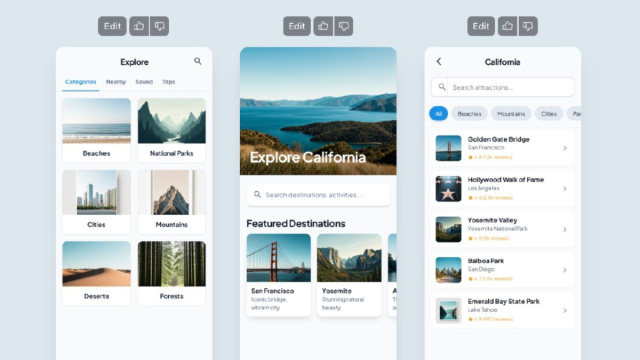Click the Golden Gate Bridge thumbnail
Viewport: 640px width, 360px height.
coord(448,148)
